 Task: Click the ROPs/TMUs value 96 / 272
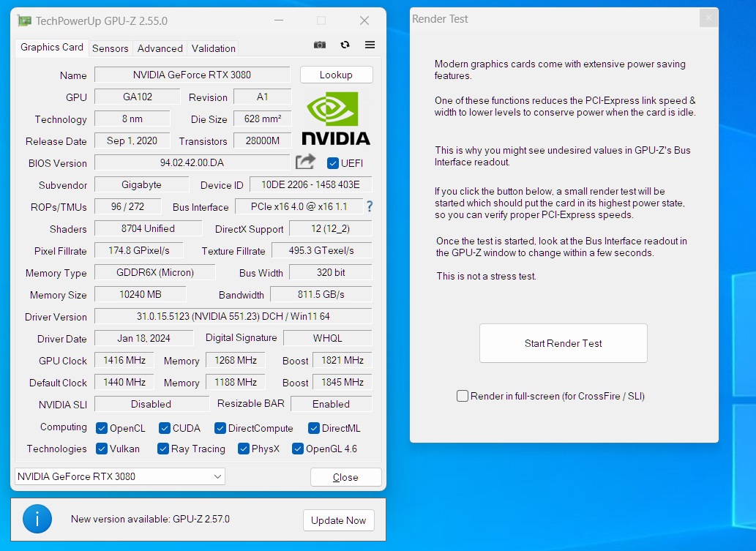pos(128,206)
